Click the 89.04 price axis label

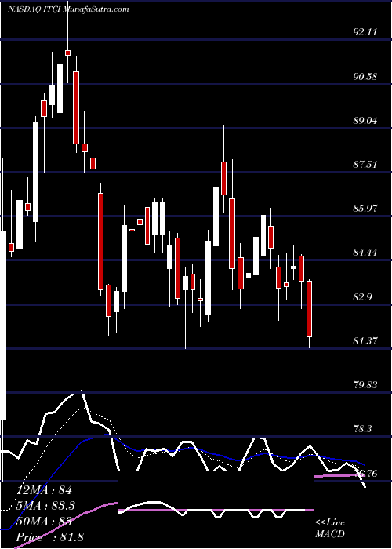tap(365, 121)
